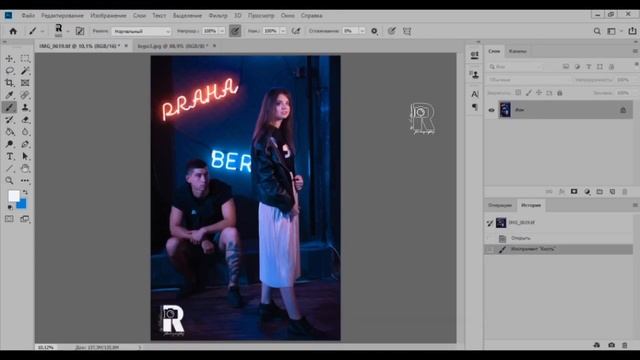Select the Horizontal Type tool
Image resolution: width=640 pixels, height=360 pixels.
9,156
